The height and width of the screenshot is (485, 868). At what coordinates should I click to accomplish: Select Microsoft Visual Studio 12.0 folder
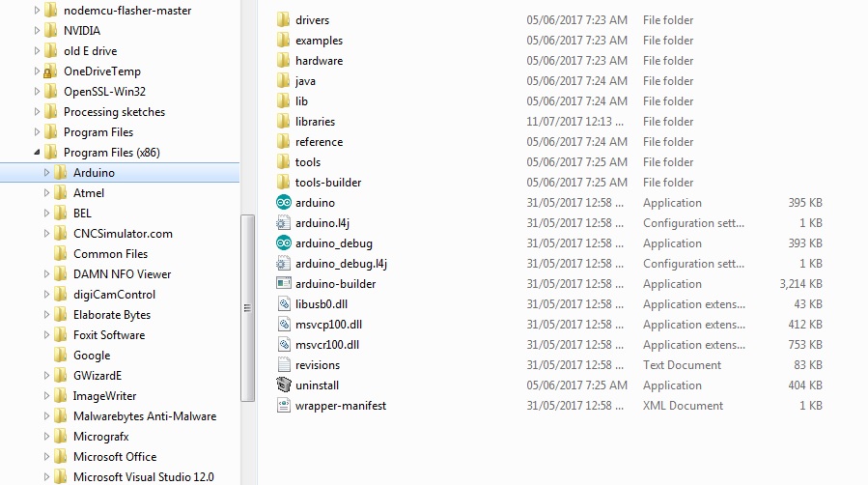point(143,476)
